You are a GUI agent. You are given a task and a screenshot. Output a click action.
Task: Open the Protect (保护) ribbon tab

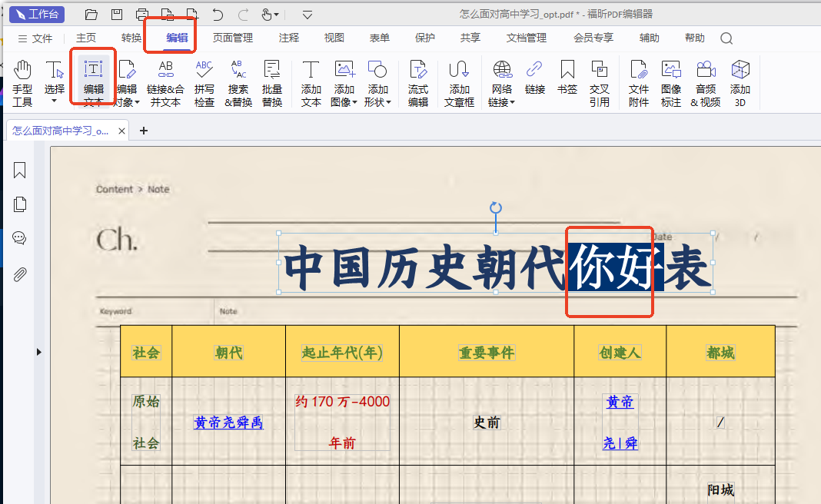click(424, 38)
